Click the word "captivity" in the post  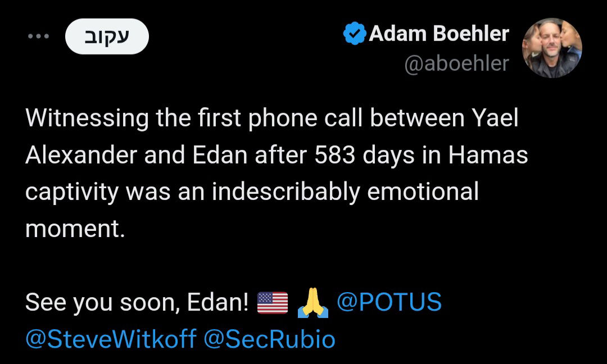tap(72, 192)
